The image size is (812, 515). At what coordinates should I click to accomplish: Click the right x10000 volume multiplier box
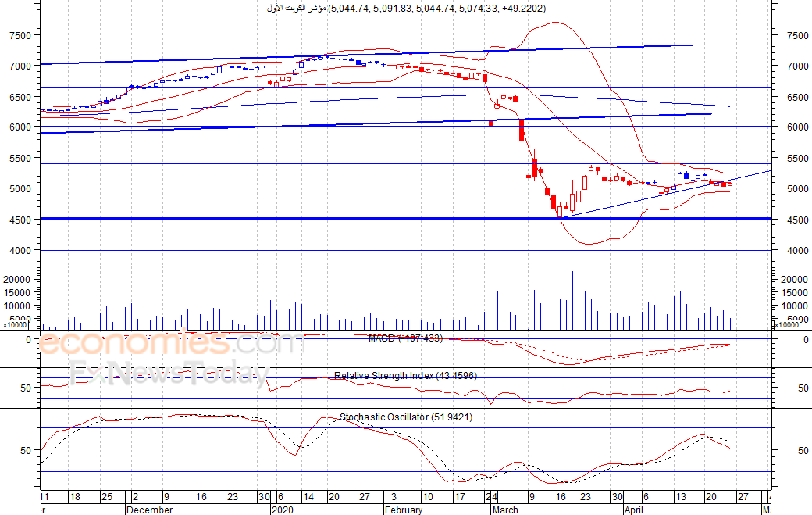coord(786,325)
